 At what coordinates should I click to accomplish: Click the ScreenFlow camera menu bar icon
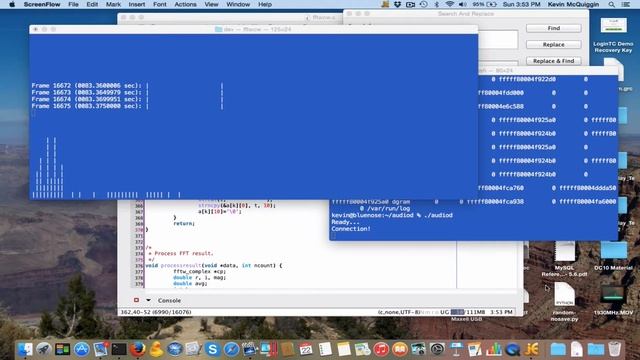410,4
